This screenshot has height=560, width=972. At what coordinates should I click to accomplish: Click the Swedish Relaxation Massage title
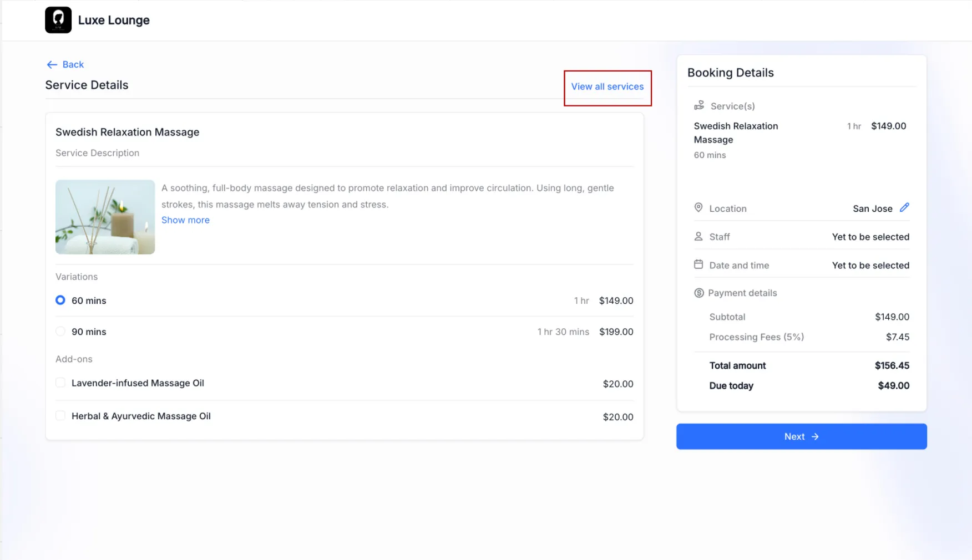[x=127, y=132]
